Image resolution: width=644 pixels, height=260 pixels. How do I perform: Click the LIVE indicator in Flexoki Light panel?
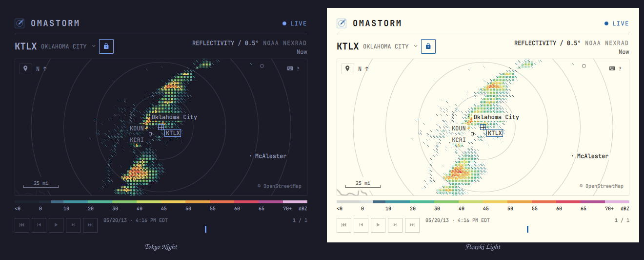pos(617,23)
